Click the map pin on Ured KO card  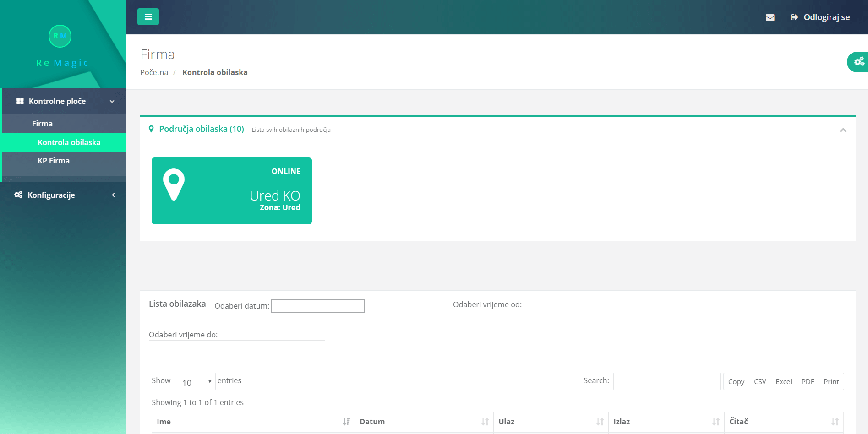click(174, 184)
